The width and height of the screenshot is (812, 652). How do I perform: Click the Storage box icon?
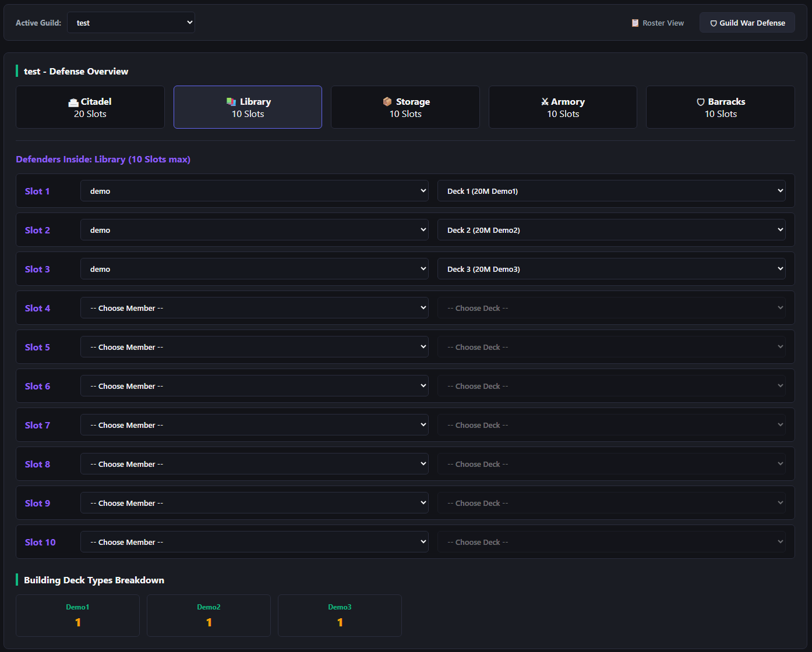click(387, 102)
